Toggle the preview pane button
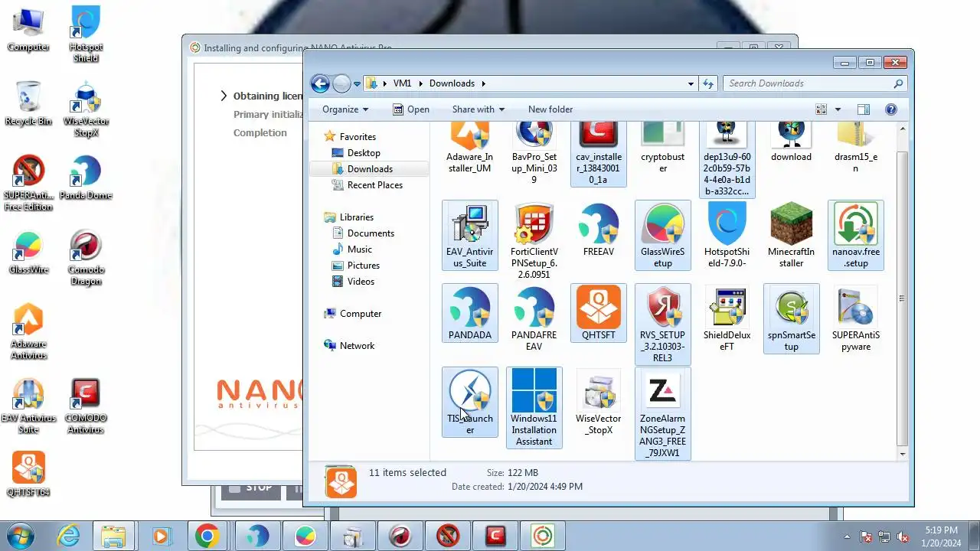The image size is (980, 551). click(864, 109)
